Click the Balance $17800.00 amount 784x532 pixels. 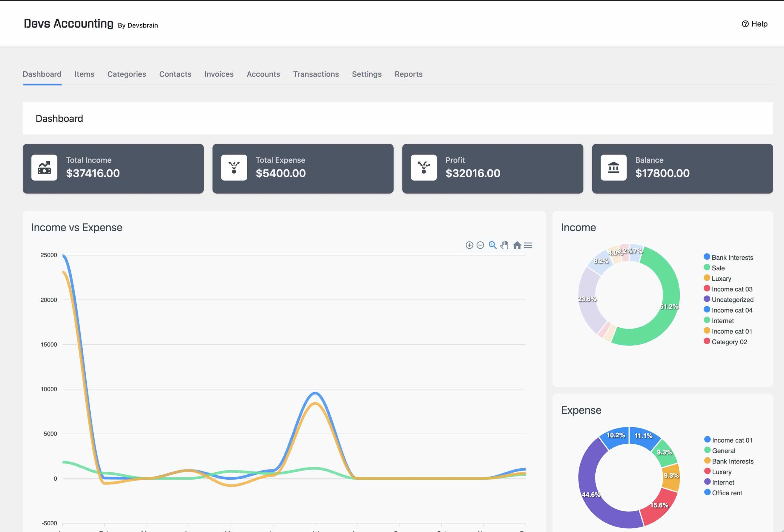pyautogui.click(x=662, y=173)
